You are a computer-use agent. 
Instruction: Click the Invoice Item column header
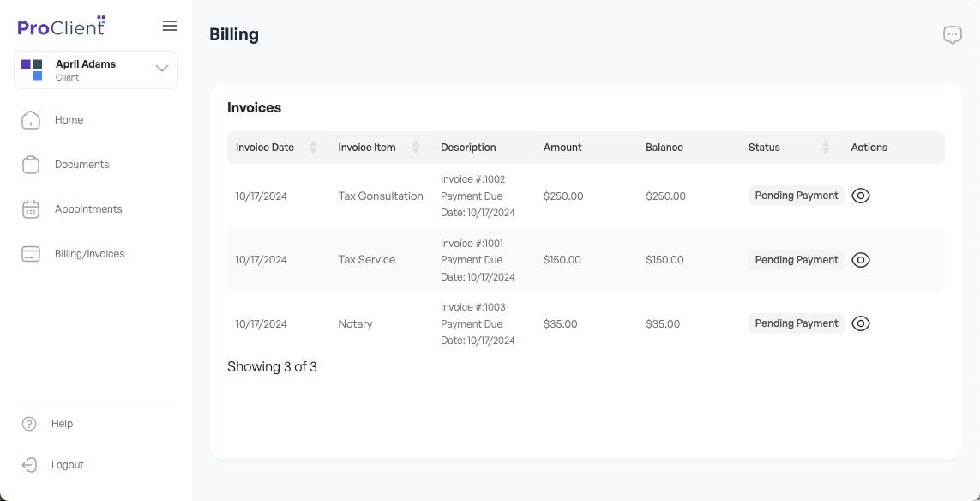coord(367,148)
